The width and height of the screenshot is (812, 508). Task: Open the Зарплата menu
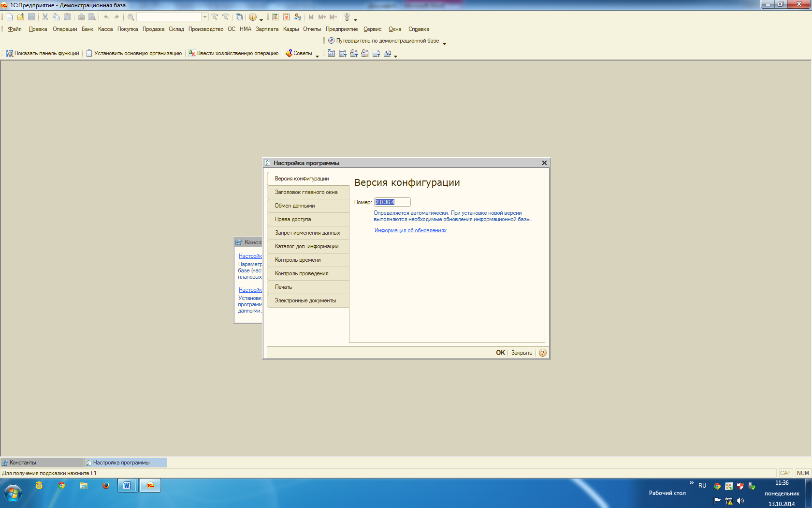click(267, 29)
